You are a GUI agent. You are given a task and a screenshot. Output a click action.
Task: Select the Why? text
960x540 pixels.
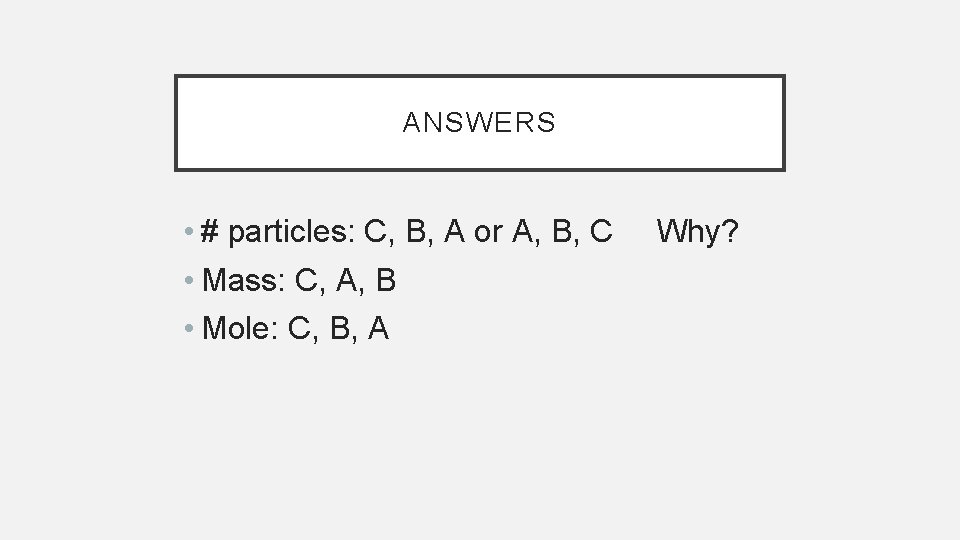tap(697, 233)
